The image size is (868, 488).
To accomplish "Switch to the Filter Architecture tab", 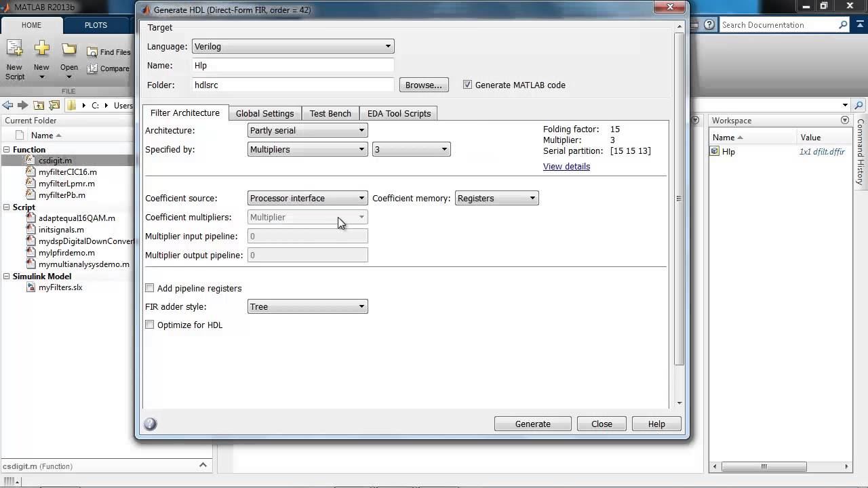I will click(x=185, y=113).
